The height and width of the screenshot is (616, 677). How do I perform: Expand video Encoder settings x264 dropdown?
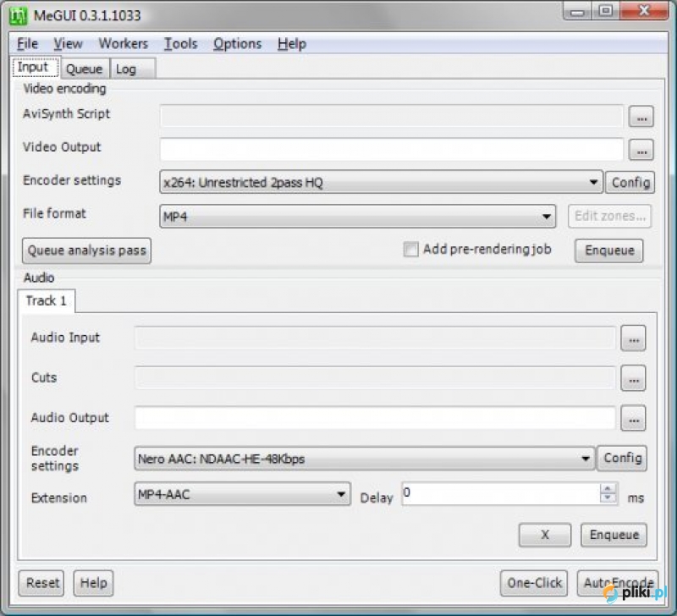coord(593,182)
